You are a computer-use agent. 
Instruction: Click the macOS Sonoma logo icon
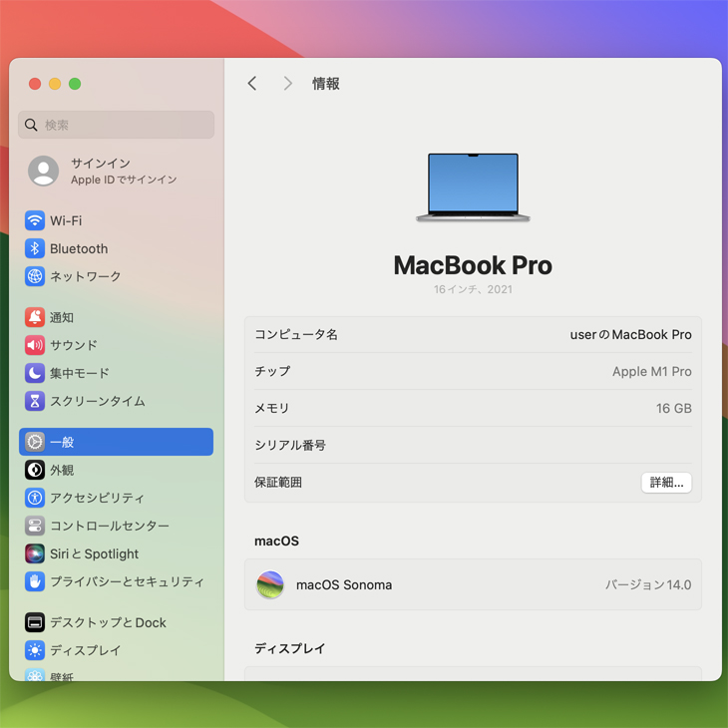pos(269,584)
